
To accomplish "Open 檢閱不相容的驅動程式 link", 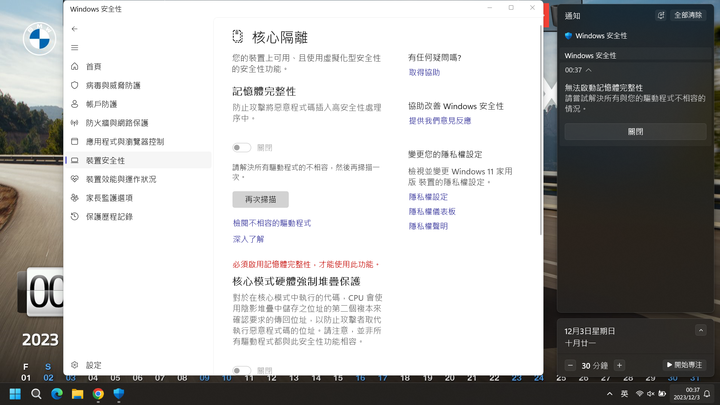I will (272, 223).
